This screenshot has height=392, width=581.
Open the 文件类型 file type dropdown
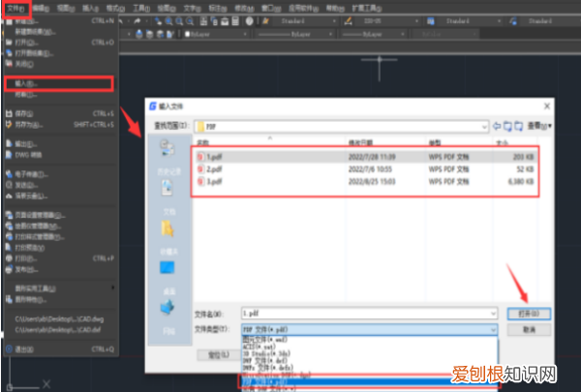[x=370, y=329]
